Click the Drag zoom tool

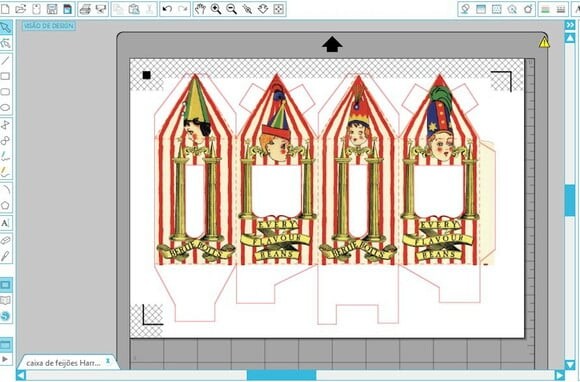pos(263,9)
